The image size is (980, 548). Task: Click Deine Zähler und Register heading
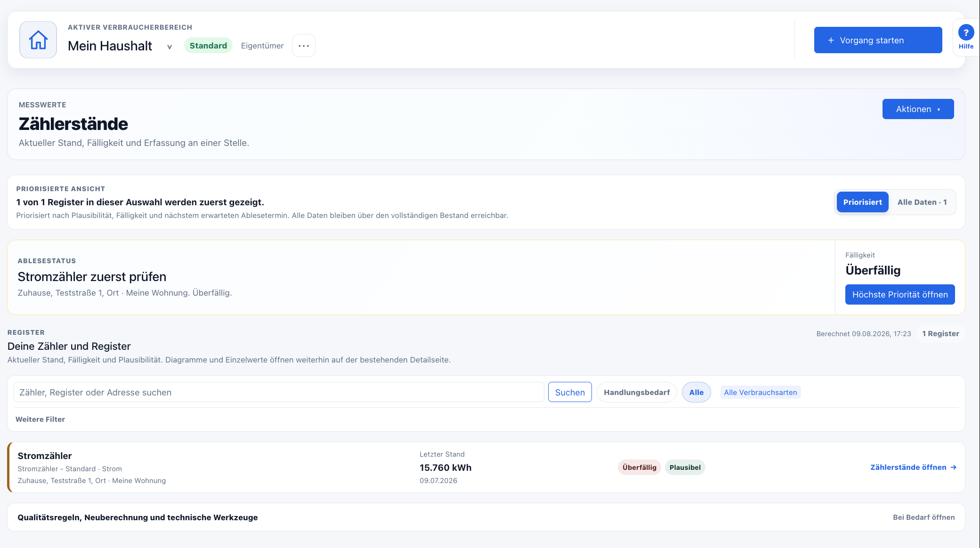[x=69, y=347]
